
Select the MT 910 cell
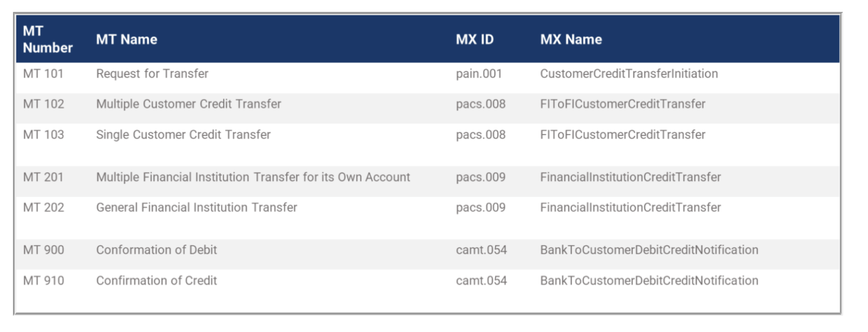pyautogui.click(x=44, y=281)
